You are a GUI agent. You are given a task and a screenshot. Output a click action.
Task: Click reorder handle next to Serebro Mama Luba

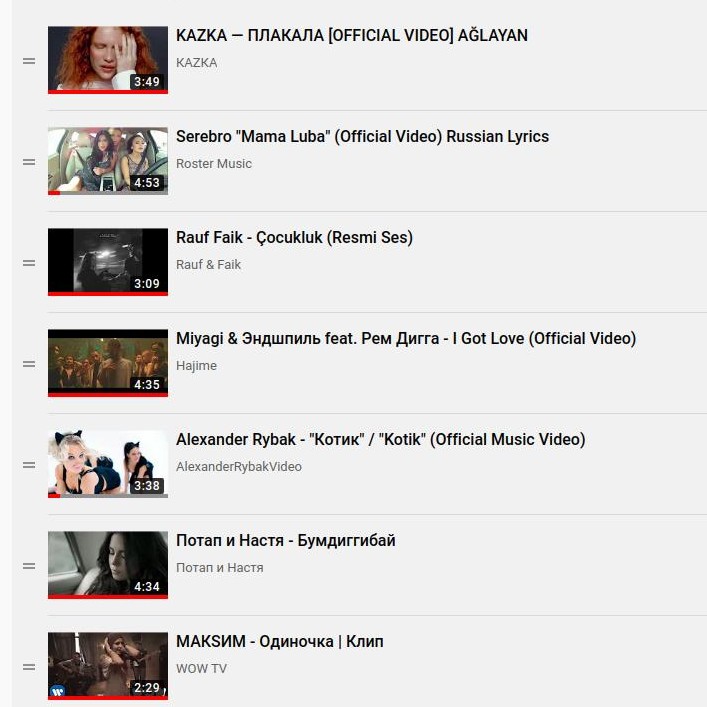[x=29, y=162]
